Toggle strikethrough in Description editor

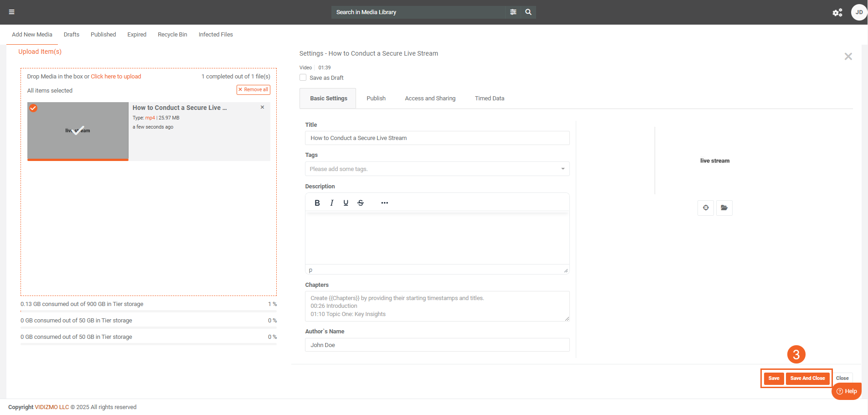(x=361, y=203)
